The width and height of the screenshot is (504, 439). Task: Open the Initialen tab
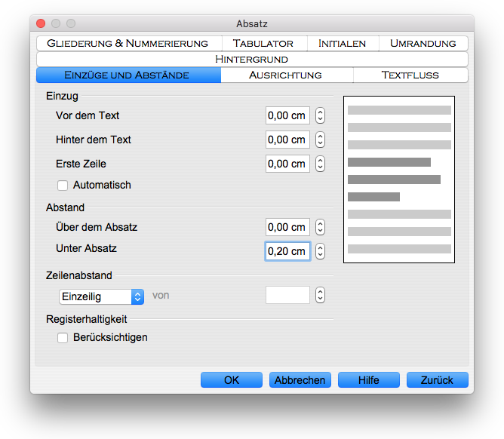point(343,44)
